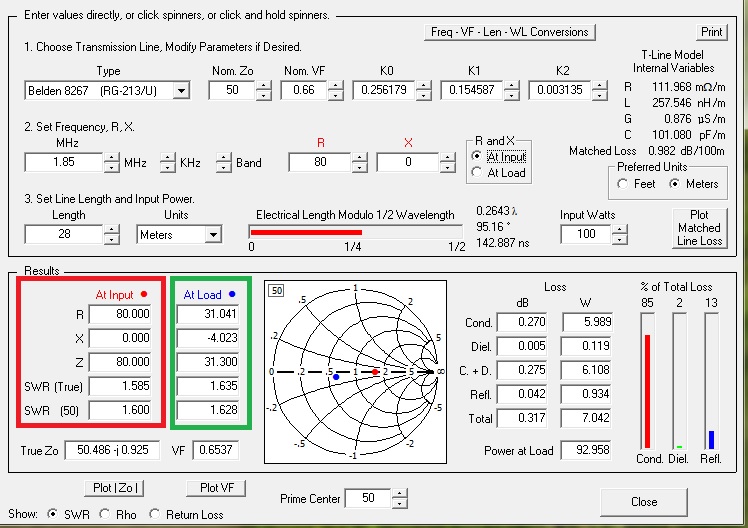This screenshot has height=528, width=748.
Task: Click the Close button
Action: (x=644, y=502)
